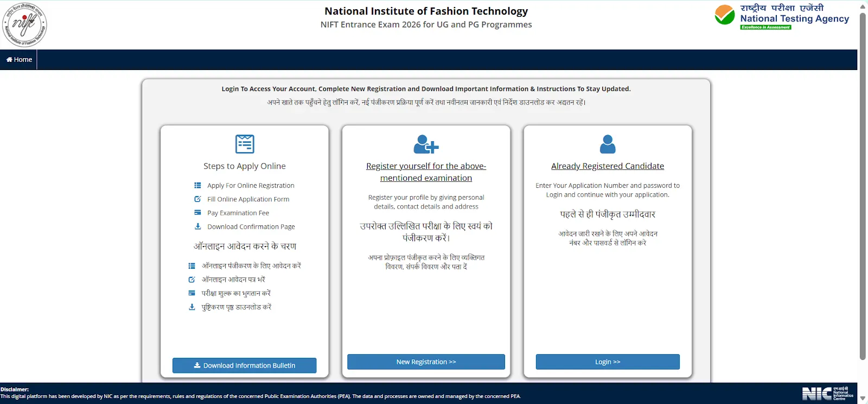Click Download Information Bulletin button
This screenshot has width=868, height=404.
coord(245,365)
